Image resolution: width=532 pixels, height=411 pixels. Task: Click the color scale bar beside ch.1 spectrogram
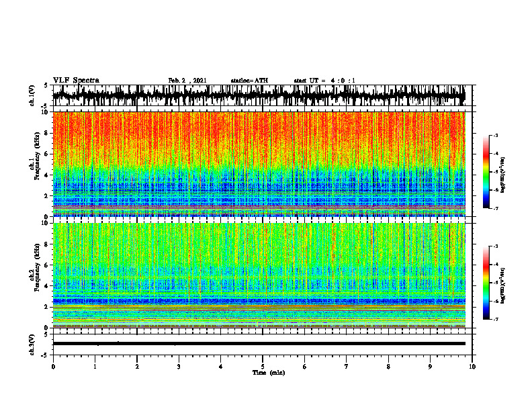click(486, 172)
